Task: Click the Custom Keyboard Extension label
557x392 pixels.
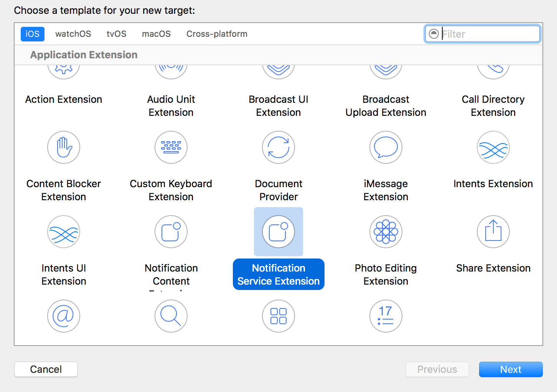Action: click(171, 190)
